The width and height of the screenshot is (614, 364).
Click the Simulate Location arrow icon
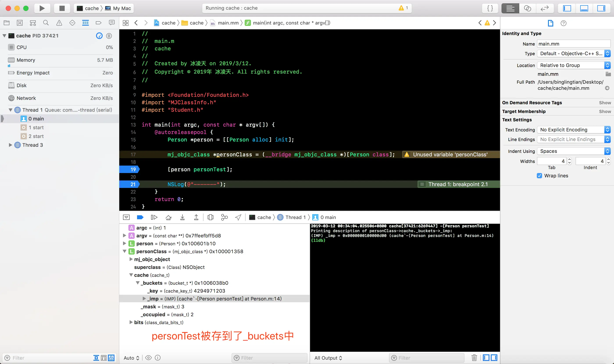coord(238,217)
